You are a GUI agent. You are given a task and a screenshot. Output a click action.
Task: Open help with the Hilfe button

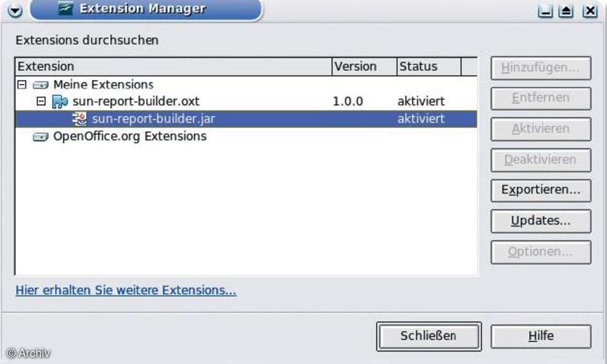coord(540,336)
